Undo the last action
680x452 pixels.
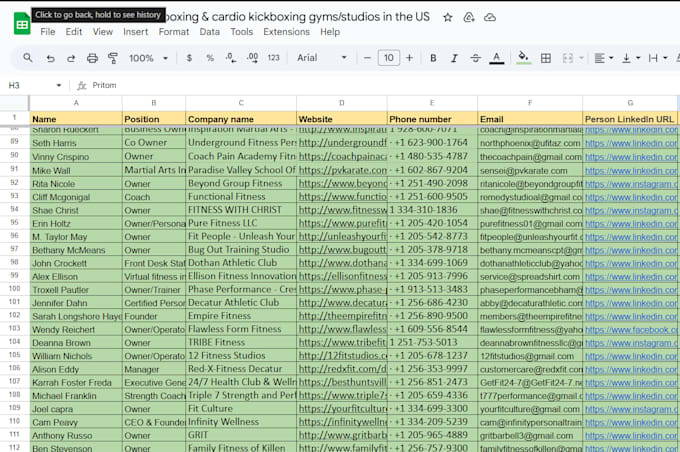50,58
